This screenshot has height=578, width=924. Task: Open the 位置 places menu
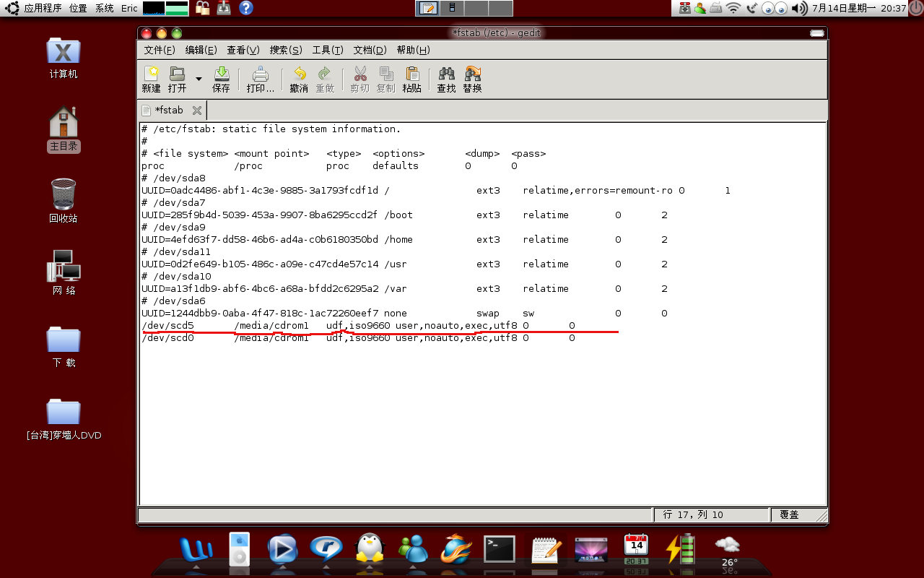[x=78, y=9]
